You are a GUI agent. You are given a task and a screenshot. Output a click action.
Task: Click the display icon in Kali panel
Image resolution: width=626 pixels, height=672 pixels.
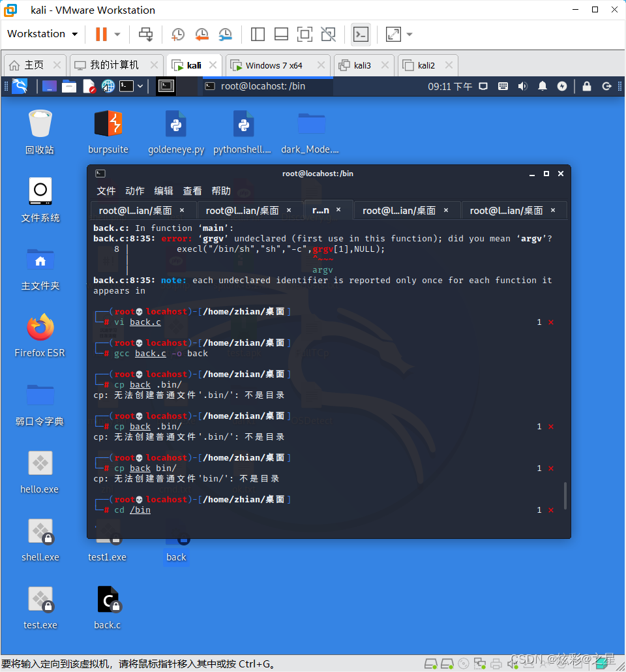(x=483, y=87)
